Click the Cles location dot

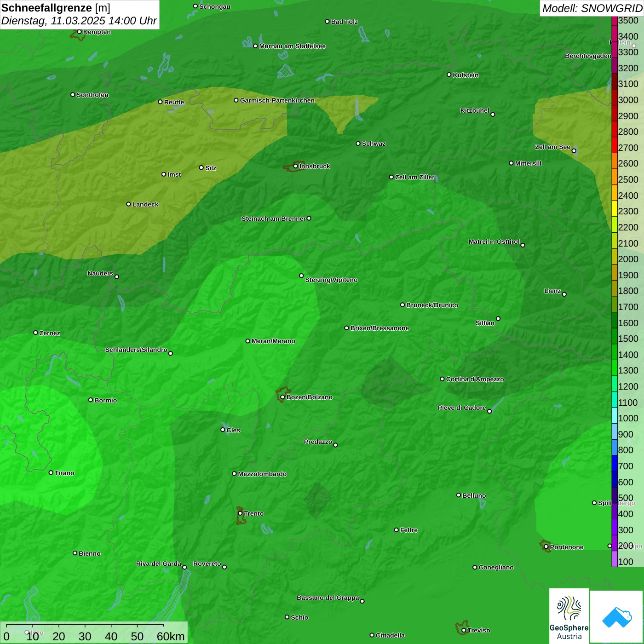pos(223,430)
